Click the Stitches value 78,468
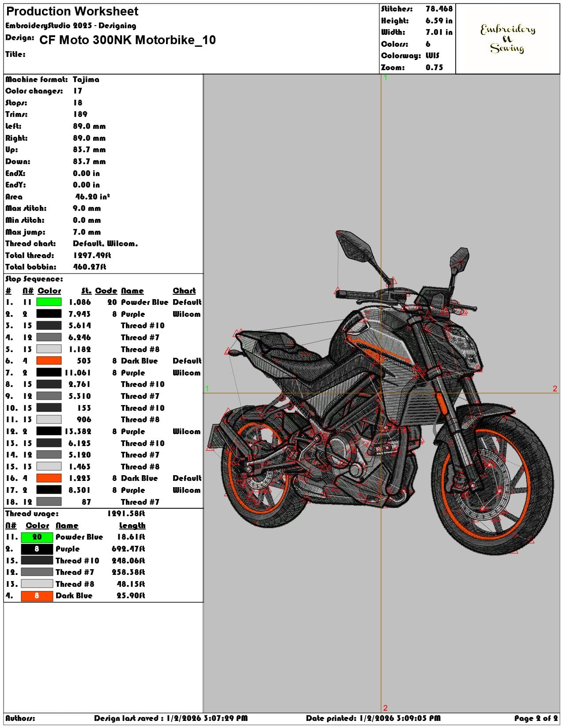The width and height of the screenshot is (563, 728). [439, 9]
